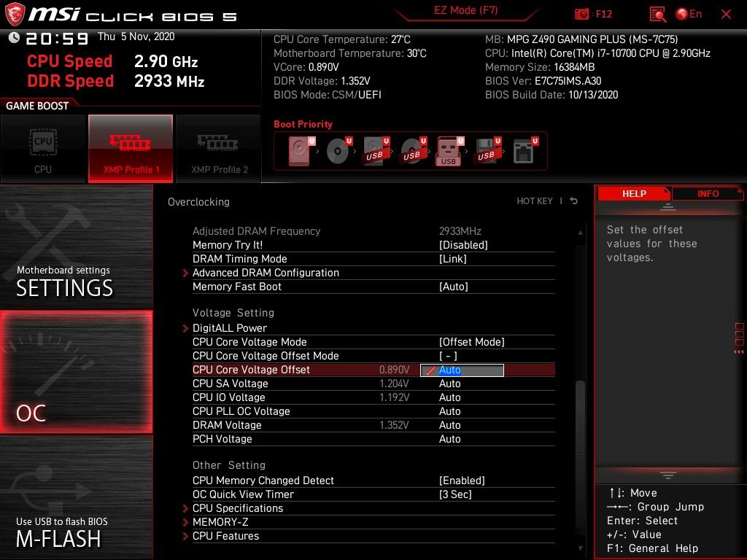Image resolution: width=747 pixels, height=560 pixels.
Task: Open the OC overclocking section
Action: (x=76, y=372)
